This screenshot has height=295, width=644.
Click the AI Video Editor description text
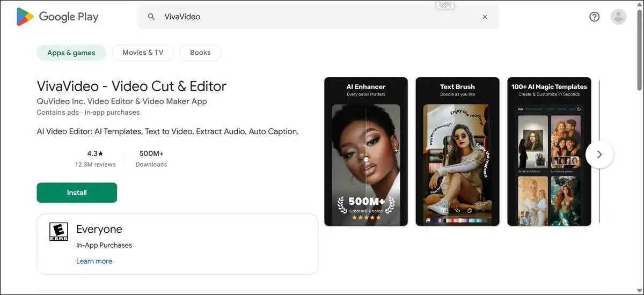pyautogui.click(x=167, y=131)
